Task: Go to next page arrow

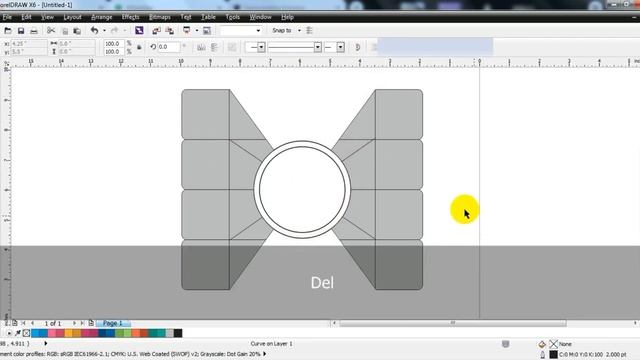Action: (x=74, y=323)
